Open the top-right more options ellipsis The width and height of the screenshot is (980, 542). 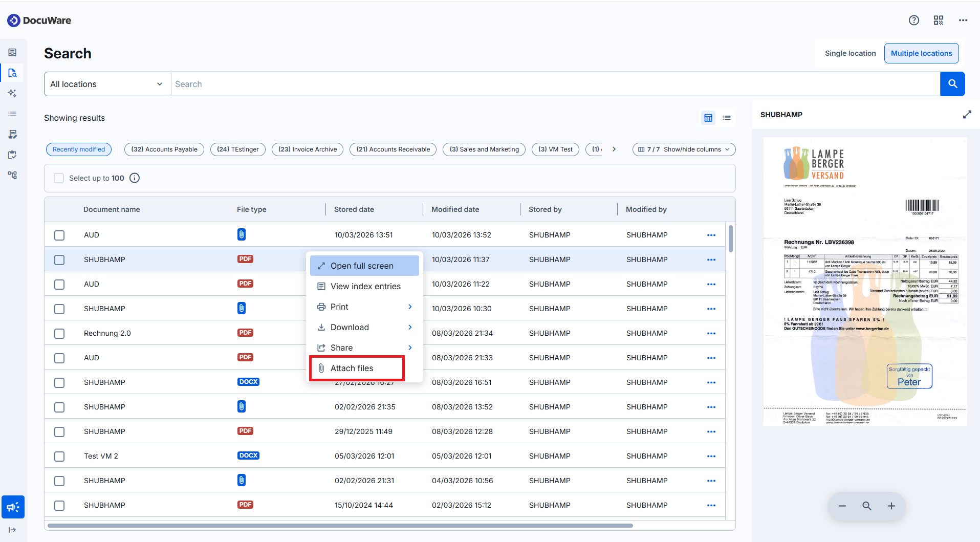(963, 20)
